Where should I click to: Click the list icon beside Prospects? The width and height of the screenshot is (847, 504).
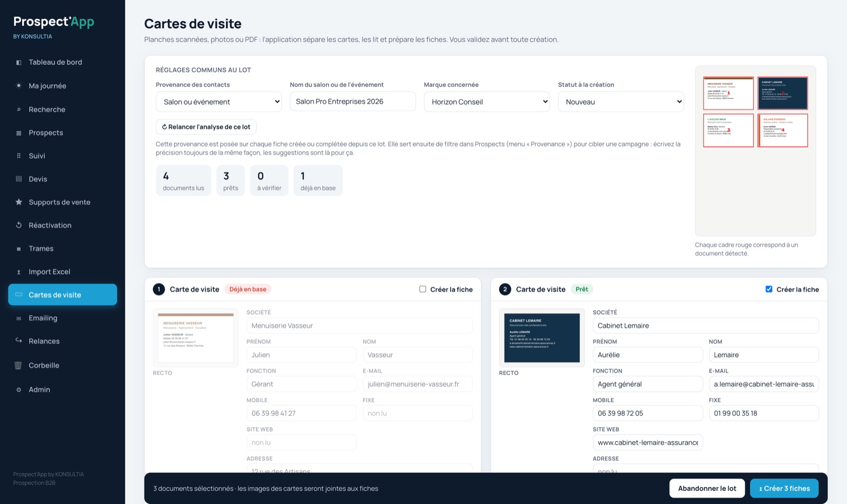pyautogui.click(x=19, y=133)
